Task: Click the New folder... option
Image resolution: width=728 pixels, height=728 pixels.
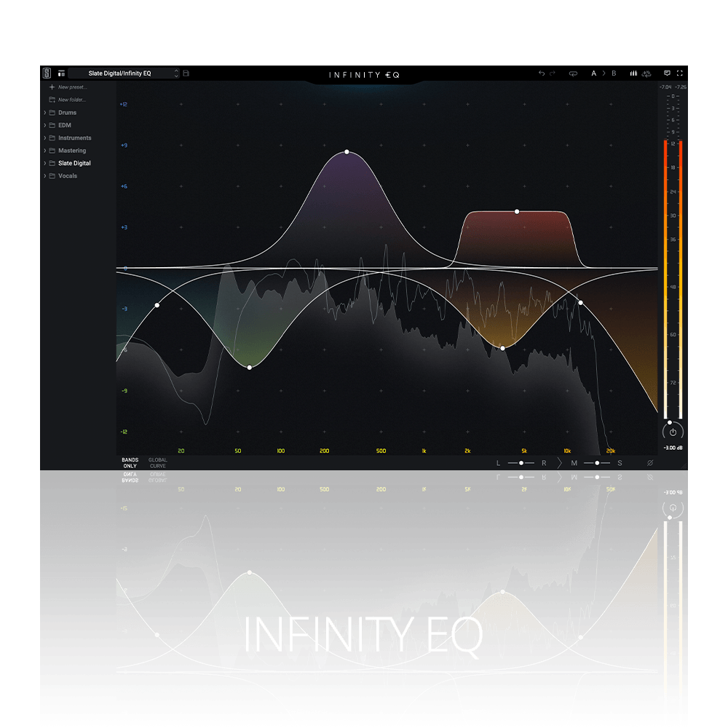Action: (71, 100)
